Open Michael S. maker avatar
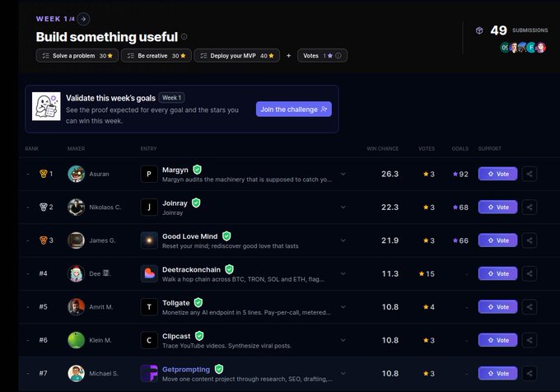 [76, 373]
